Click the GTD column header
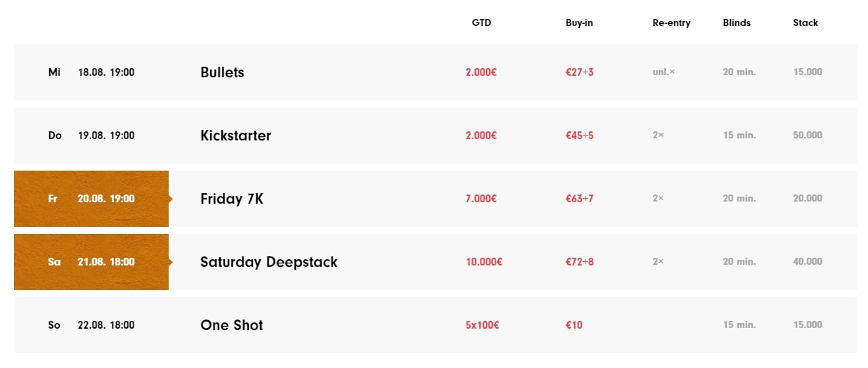The height and width of the screenshot is (368, 868). (x=481, y=22)
